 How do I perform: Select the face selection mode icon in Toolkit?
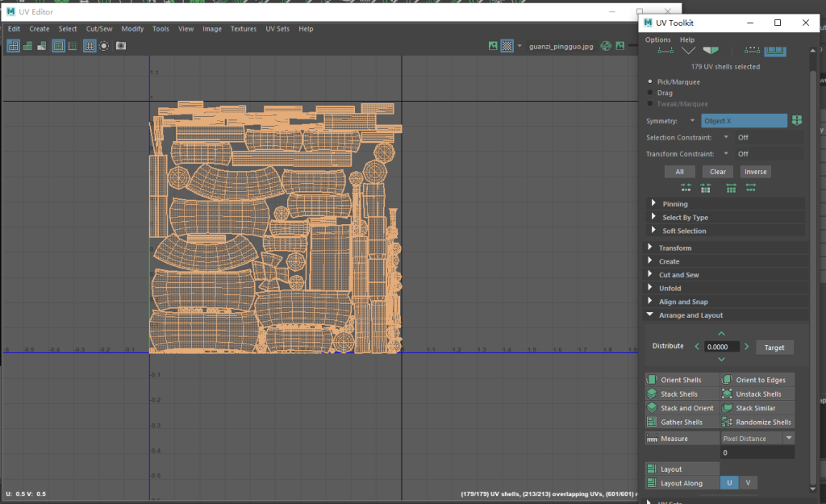point(711,50)
